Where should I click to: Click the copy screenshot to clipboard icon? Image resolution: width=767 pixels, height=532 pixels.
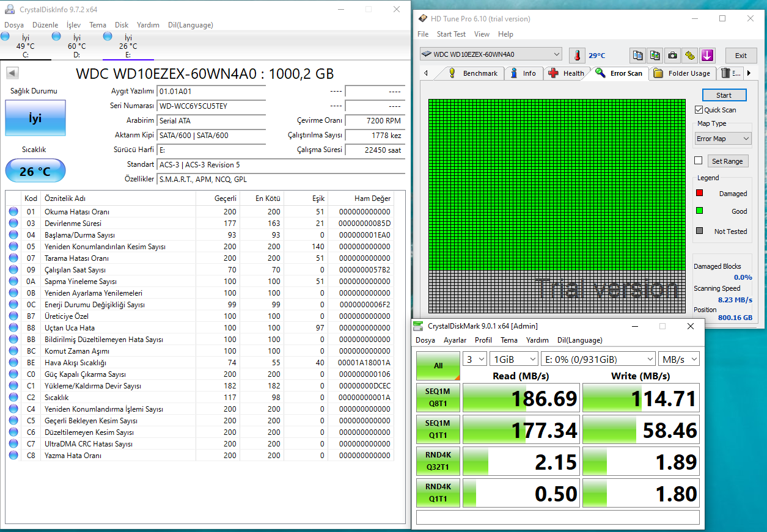coord(655,55)
